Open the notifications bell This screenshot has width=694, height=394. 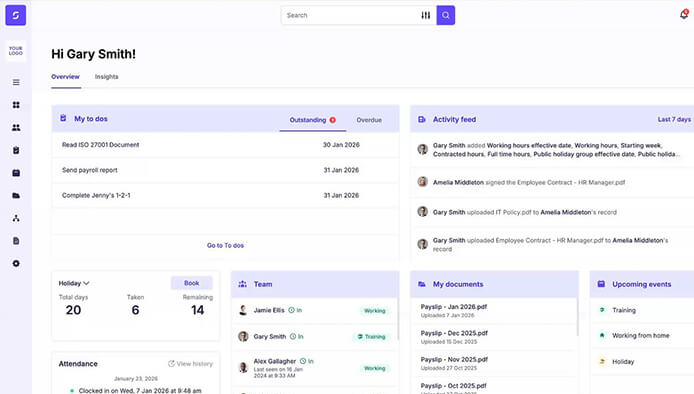pyautogui.click(x=684, y=14)
